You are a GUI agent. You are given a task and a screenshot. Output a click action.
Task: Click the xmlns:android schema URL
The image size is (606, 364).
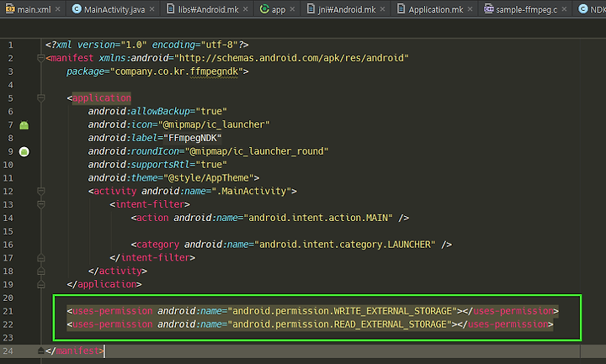291,58
